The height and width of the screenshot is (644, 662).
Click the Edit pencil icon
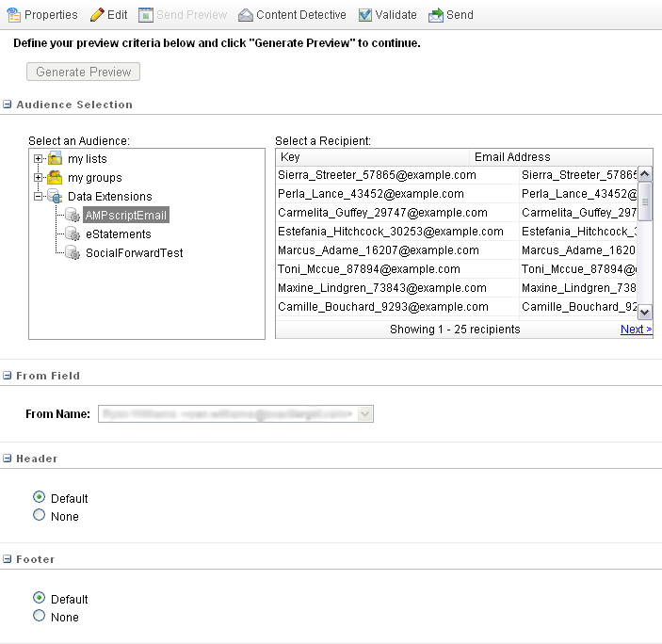[x=97, y=15]
